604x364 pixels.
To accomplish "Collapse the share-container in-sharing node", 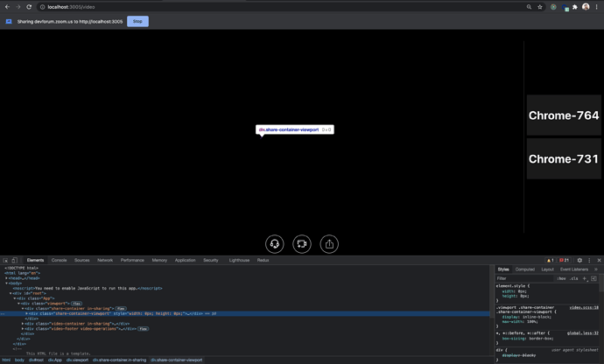I will click(23, 309).
